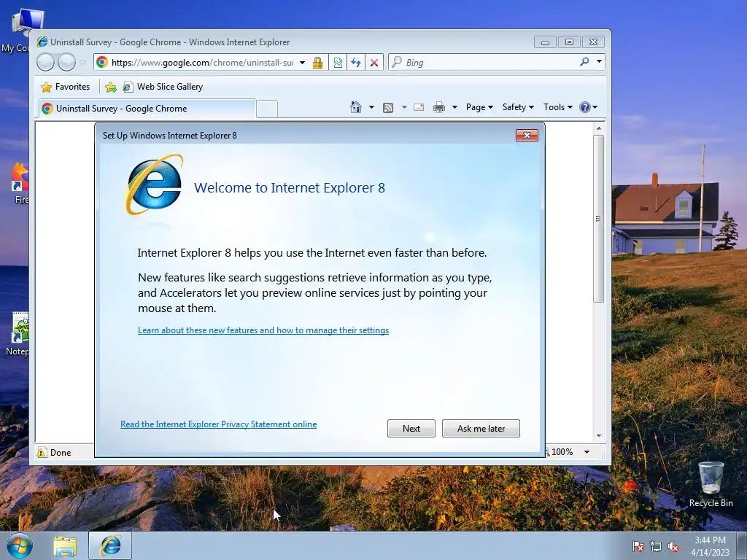747x560 pixels.
Task: Expand the Print dropdown arrow
Action: (454, 107)
